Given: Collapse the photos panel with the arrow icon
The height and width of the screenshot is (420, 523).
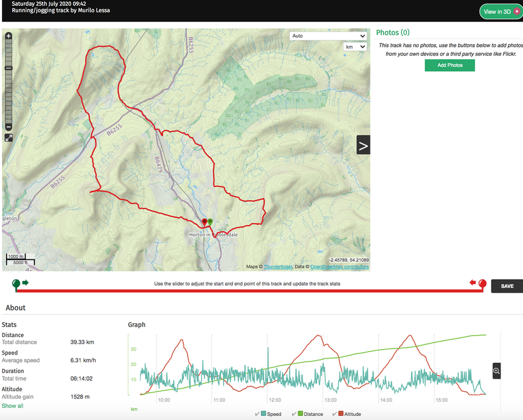Looking at the screenshot, I should pos(363,144).
